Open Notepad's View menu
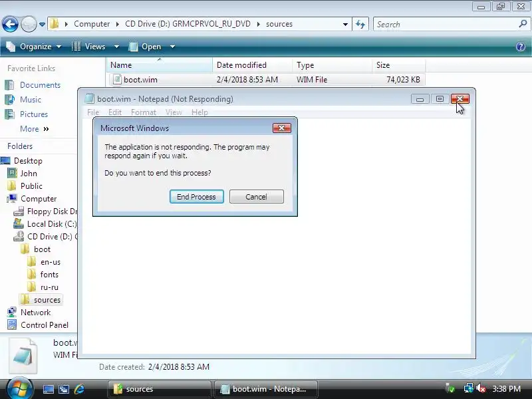This screenshot has width=532, height=399. pos(174,112)
